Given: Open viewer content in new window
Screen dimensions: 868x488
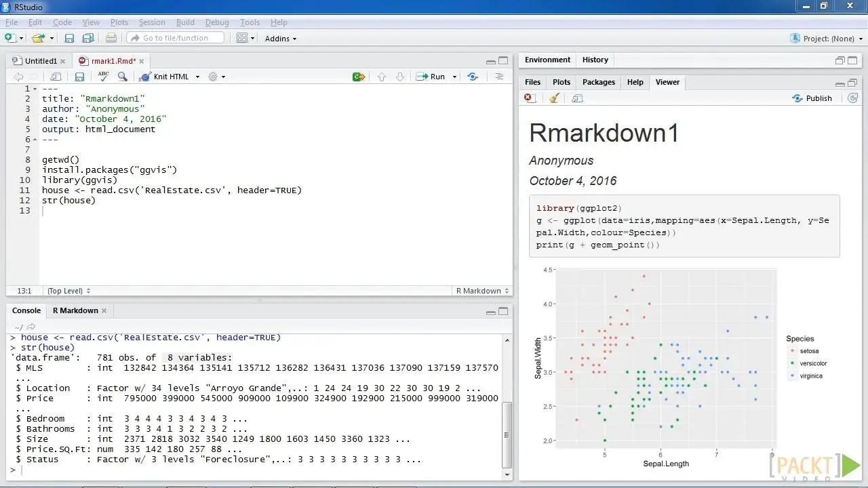Looking at the screenshot, I should pyautogui.click(x=577, y=98).
